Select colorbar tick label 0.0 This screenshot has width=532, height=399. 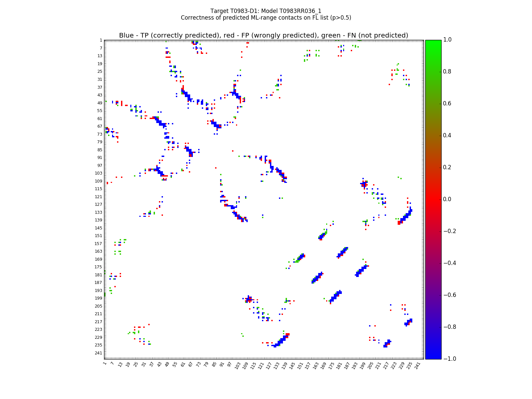448,199
